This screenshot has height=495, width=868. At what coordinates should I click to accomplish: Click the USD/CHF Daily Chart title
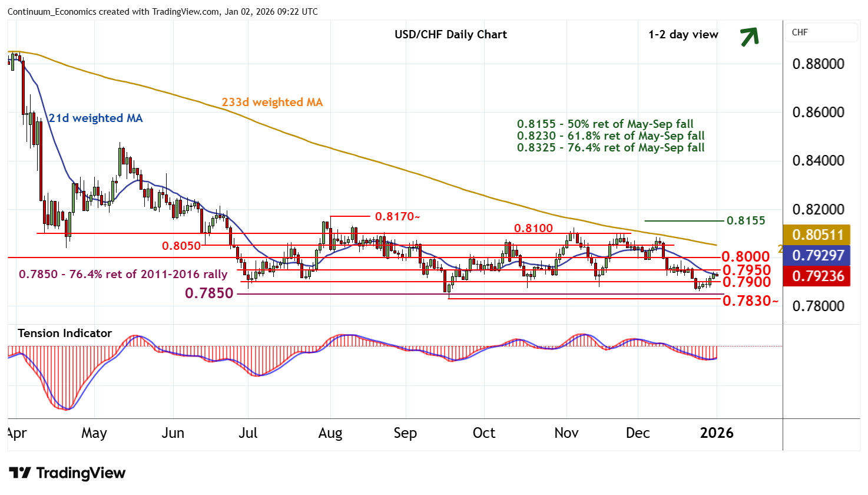[x=450, y=34]
